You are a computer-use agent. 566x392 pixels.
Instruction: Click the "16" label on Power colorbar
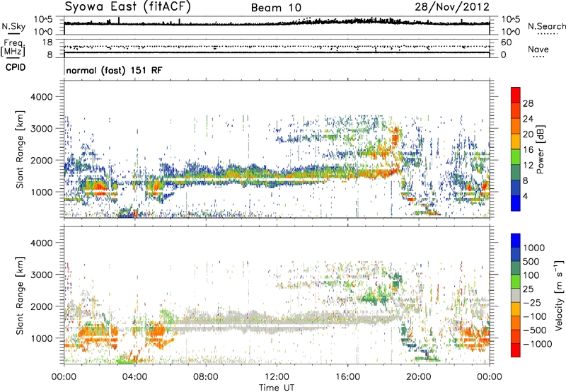click(528, 150)
